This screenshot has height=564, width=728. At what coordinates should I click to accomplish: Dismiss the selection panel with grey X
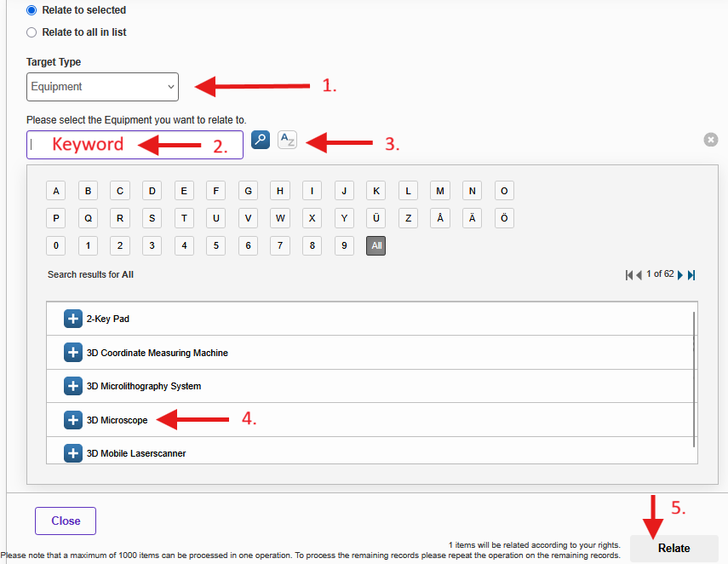pos(711,140)
